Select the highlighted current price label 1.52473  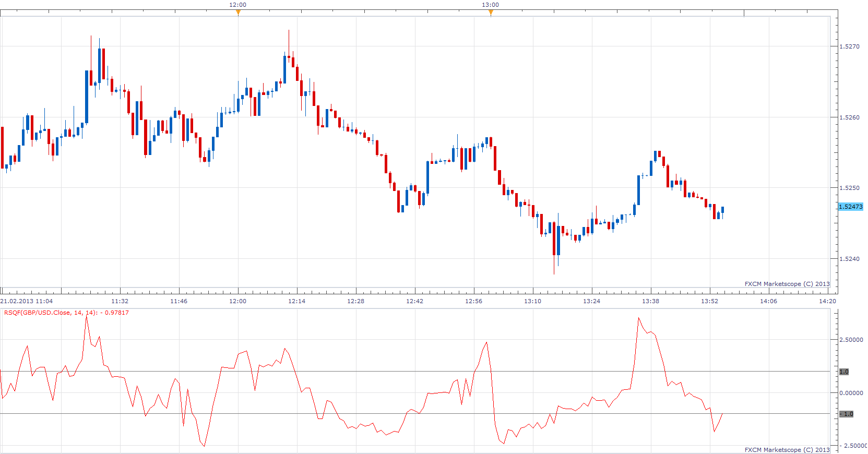coord(851,207)
